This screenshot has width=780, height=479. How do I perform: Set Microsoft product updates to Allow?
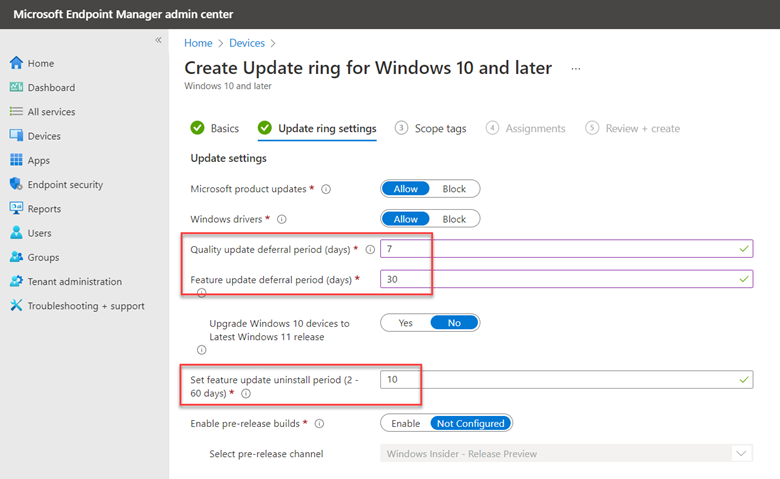(405, 189)
